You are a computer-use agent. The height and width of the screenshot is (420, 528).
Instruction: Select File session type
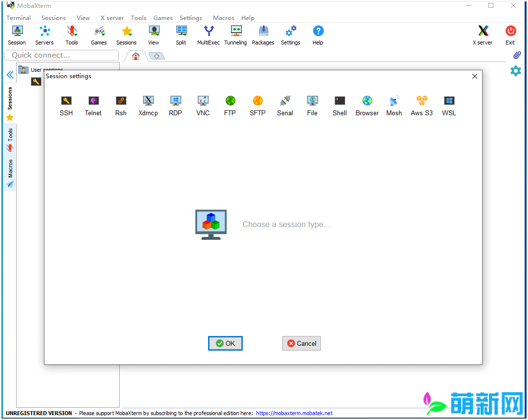[x=312, y=106]
